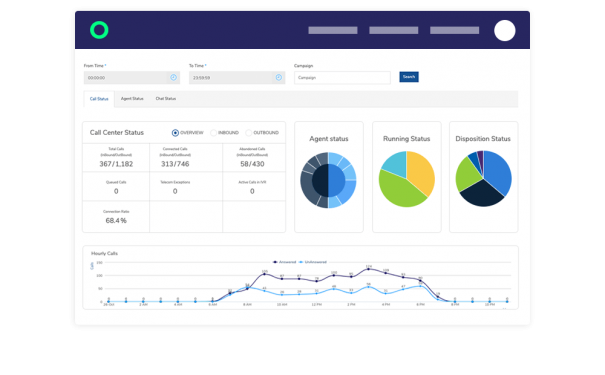
Task: Select the large blue slice in Disposition Status pie
Action: point(499,172)
